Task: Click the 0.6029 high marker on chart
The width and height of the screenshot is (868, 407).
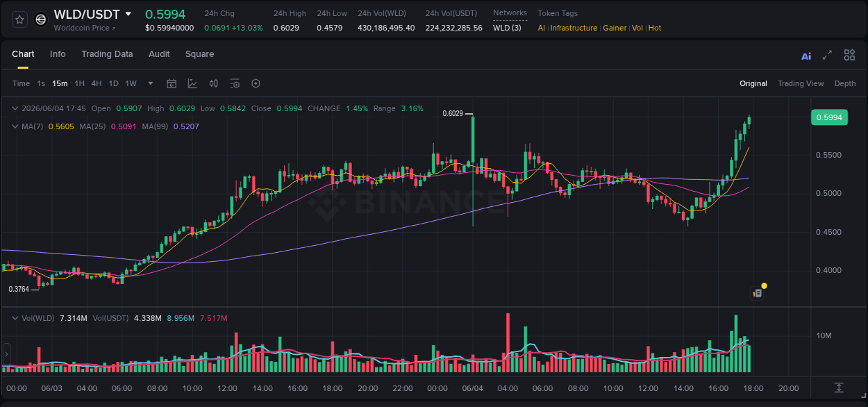Action: [453, 113]
